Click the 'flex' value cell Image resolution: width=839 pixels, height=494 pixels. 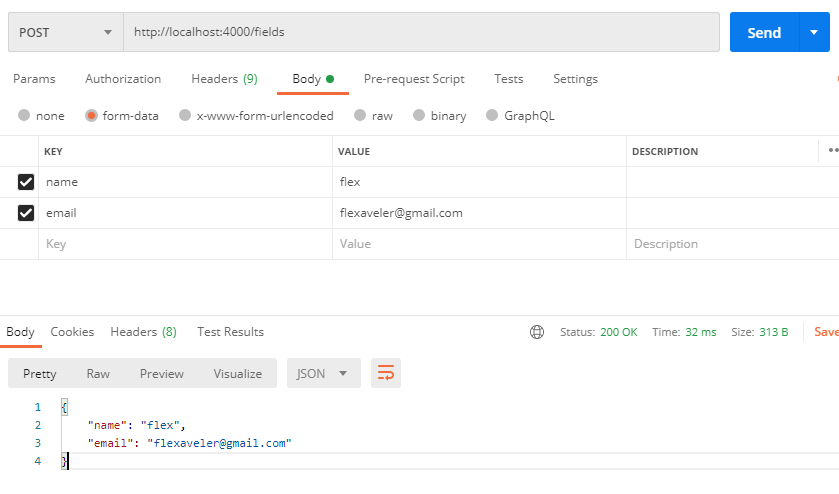(479, 182)
